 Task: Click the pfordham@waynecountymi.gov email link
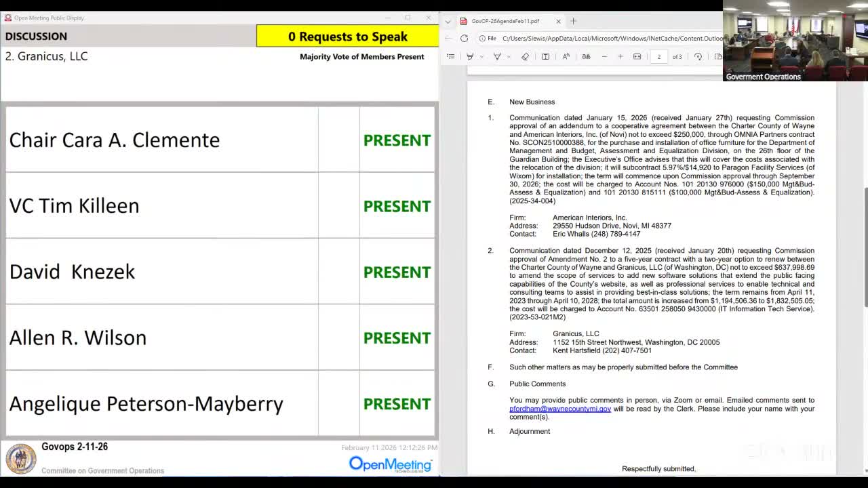click(560, 409)
